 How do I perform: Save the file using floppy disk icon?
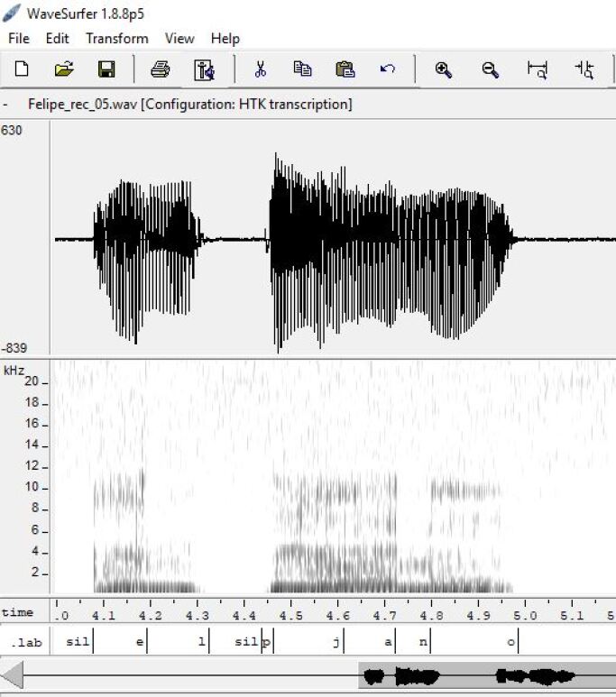[106, 69]
